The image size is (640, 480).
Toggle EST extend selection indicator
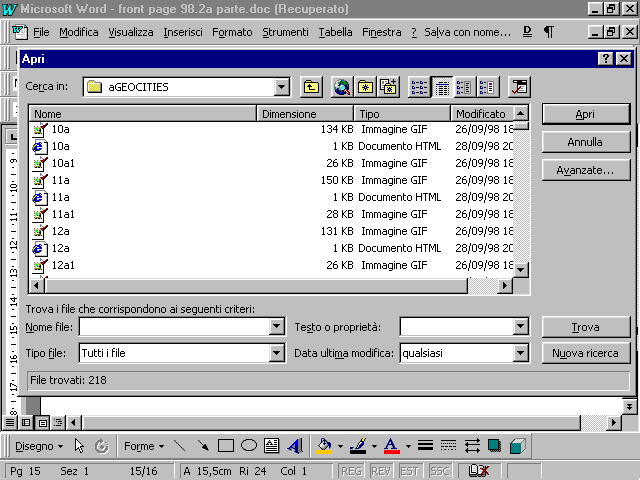click(x=409, y=471)
